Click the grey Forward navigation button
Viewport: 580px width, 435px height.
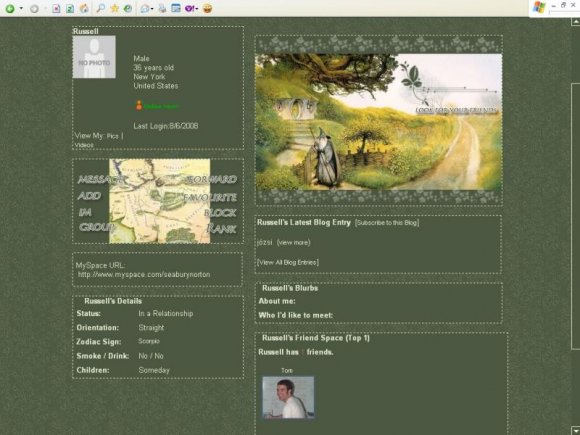tap(34, 9)
